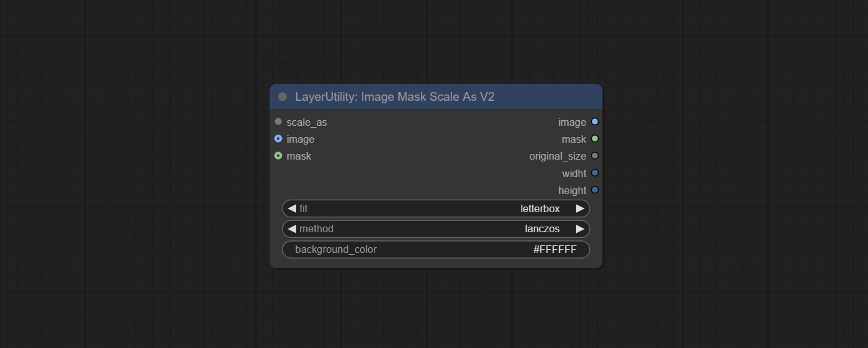Select next fit option with right arrow
The image size is (868, 348).
(x=580, y=208)
